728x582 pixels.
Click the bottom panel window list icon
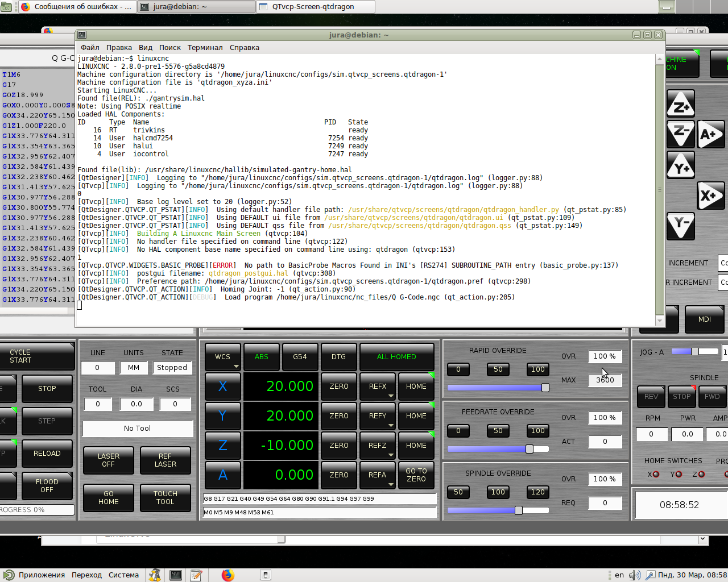tap(266, 575)
